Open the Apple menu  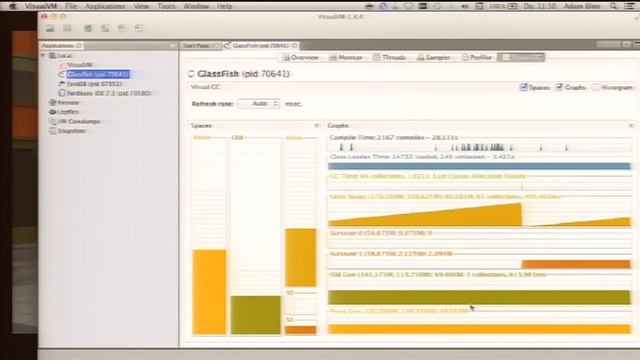coord(13,6)
